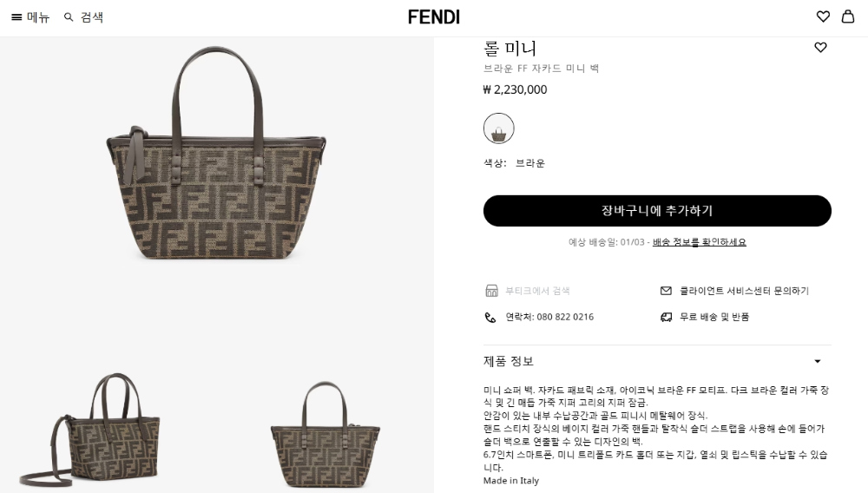Open the shopping bag icon

coord(847,16)
